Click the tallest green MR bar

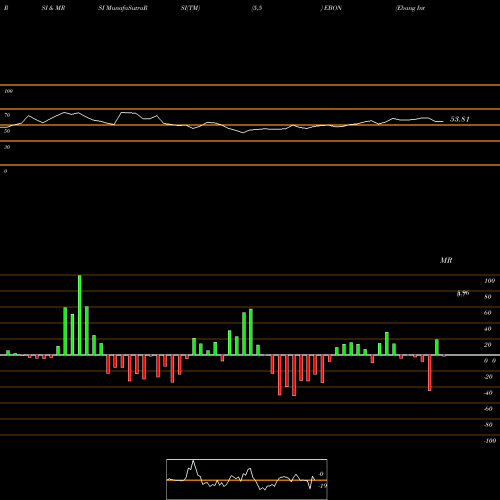click(80, 315)
